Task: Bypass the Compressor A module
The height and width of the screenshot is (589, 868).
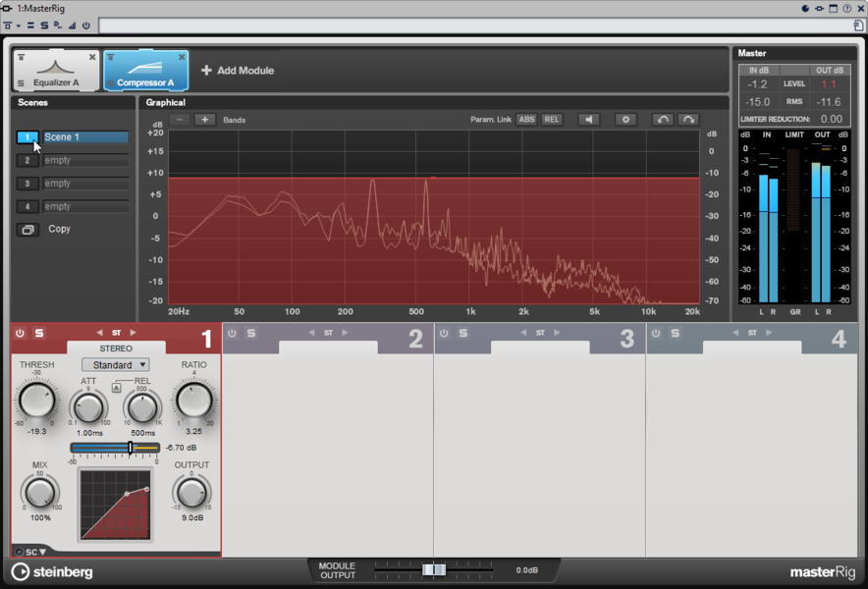Action: (x=110, y=57)
